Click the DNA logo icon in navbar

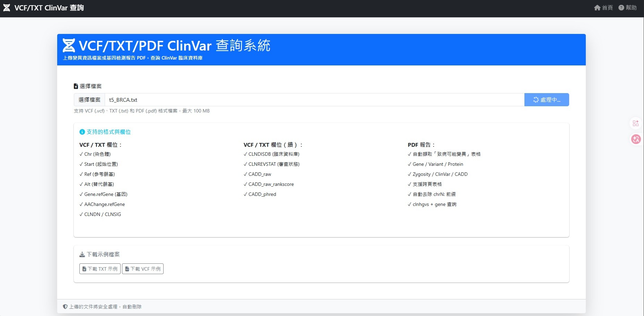coord(7,8)
